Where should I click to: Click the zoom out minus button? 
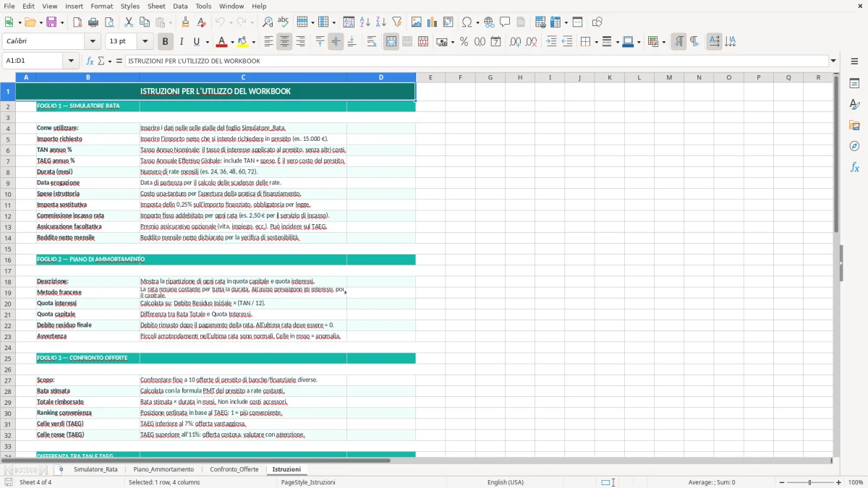click(x=780, y=482)
